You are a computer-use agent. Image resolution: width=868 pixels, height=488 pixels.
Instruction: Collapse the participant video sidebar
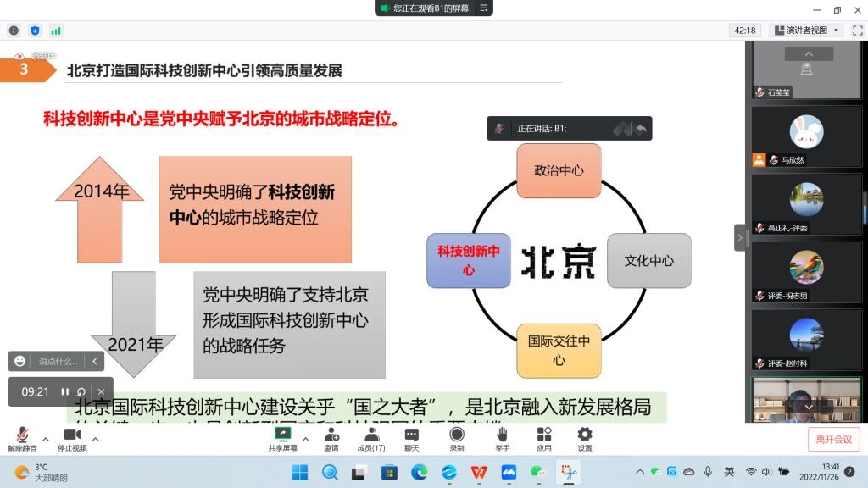click(x=739, y=237)
